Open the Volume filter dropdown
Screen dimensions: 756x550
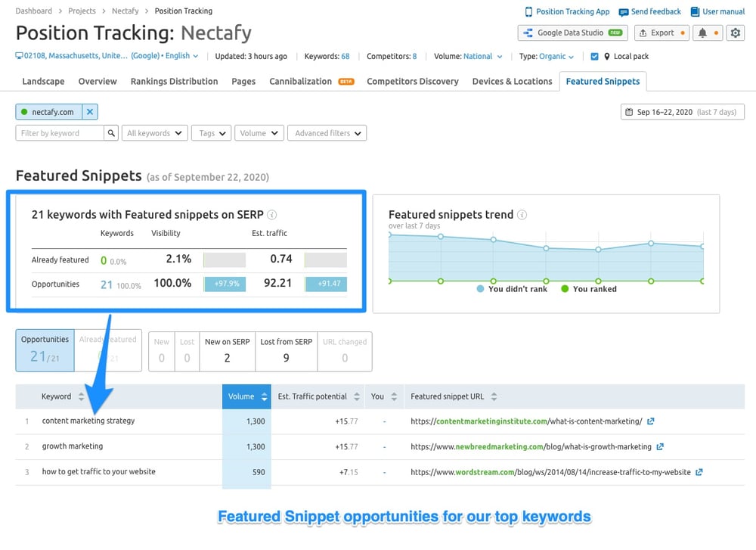[x=259, y=133]
